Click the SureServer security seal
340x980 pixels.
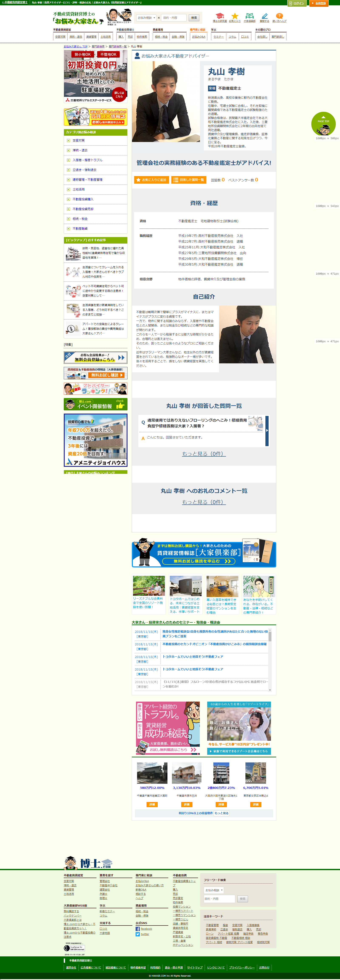(74, 948)
